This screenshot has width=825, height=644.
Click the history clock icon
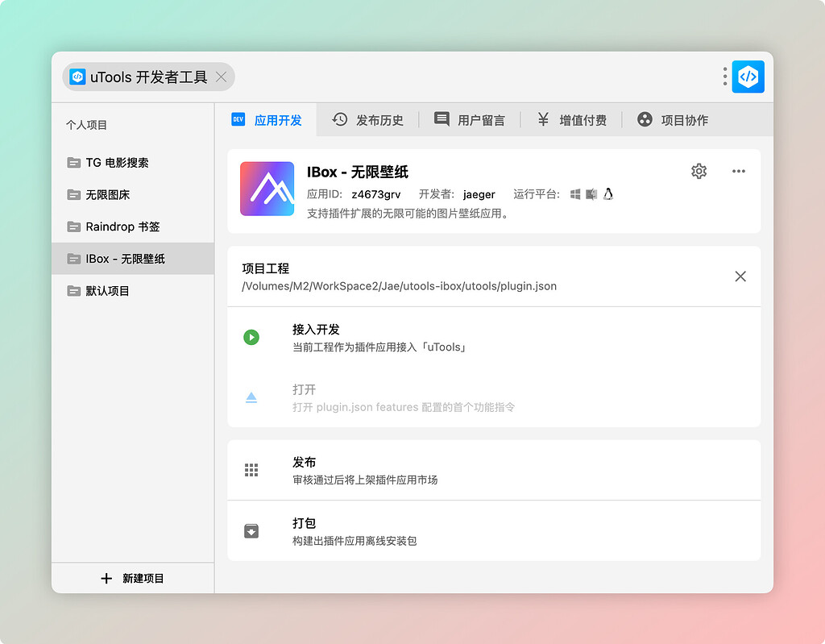[339, 119]
